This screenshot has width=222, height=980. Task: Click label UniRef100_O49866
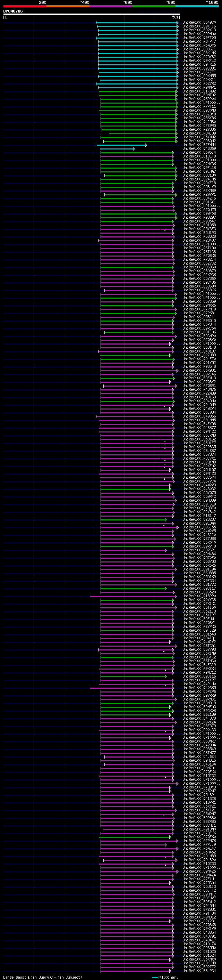pos(199,416)
